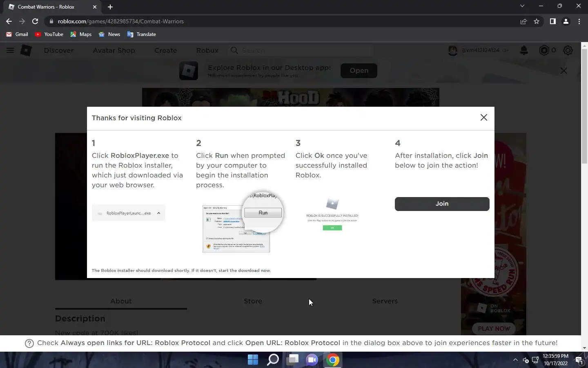Select the Servers tab
This screenshot has height=368, width=588.
[x=385, y=301]
